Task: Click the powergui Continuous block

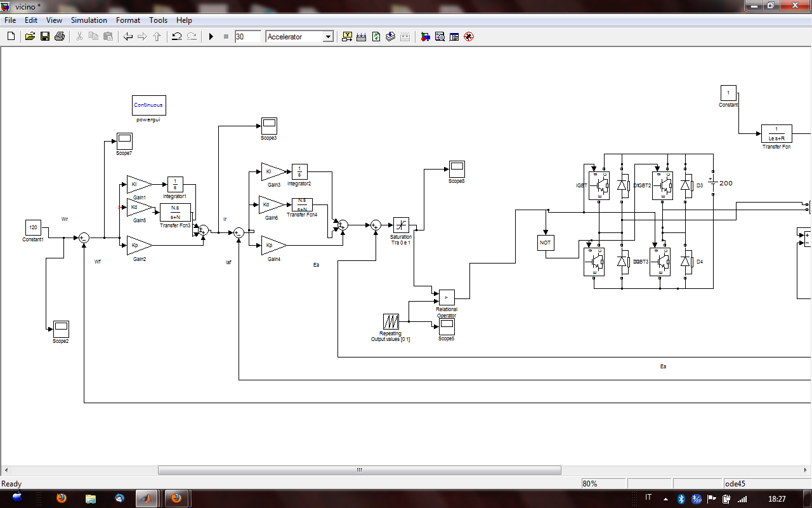Action: click(x=148, y=105)
